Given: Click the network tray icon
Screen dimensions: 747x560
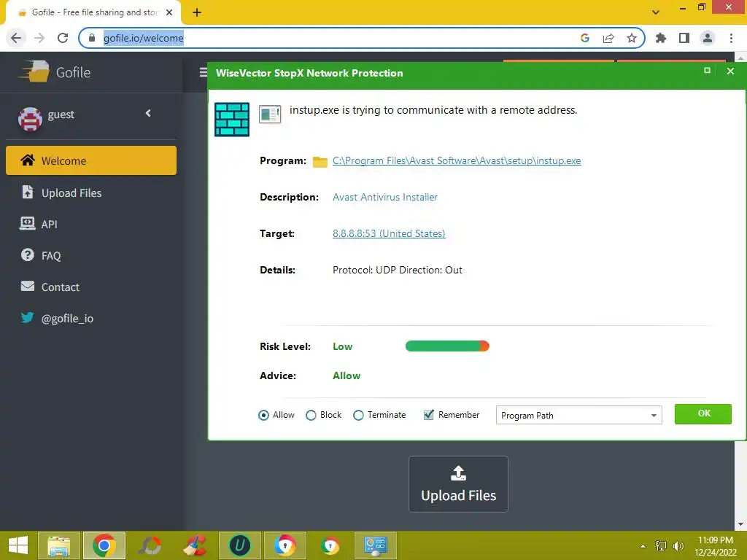Looking at the screenshot, I should coord(661,545).
